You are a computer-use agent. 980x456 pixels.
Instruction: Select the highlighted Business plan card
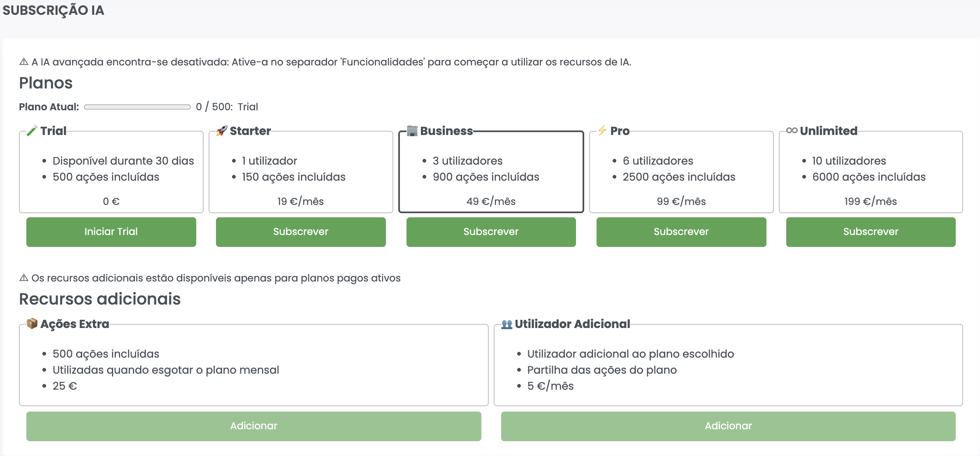(x=491, y=173)
